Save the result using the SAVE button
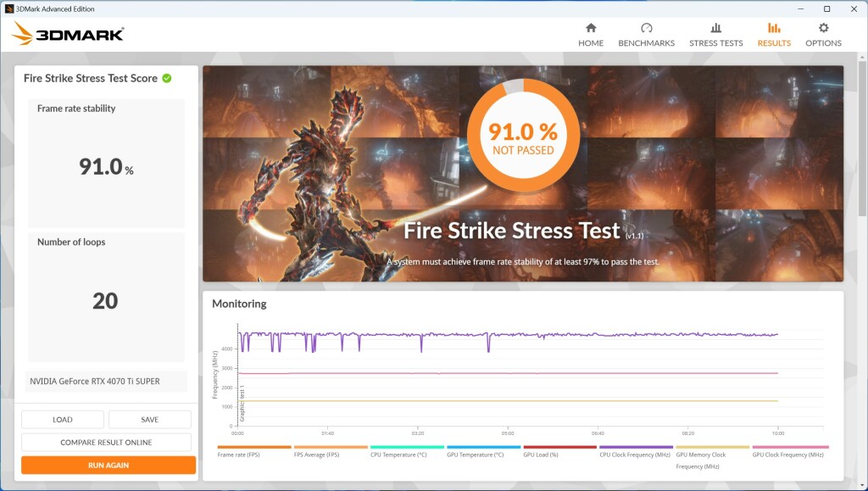This screenshot has width=868, height=491. click(151, 419)
